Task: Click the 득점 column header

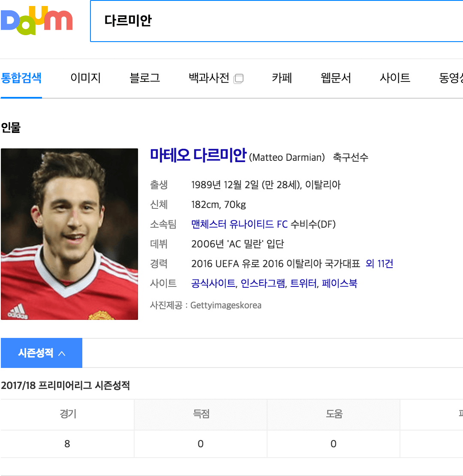Action: click(201, 414)
